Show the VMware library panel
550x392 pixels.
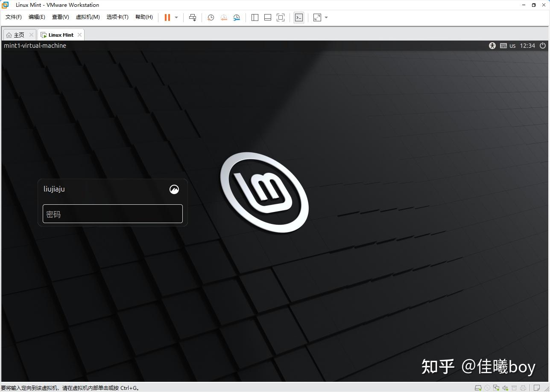pyautogui.click(x=255, y=17)
